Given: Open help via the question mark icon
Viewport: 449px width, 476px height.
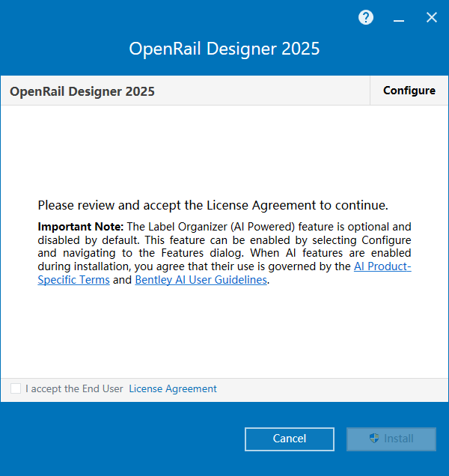Looking at the screenshot, I should (366, 18).
